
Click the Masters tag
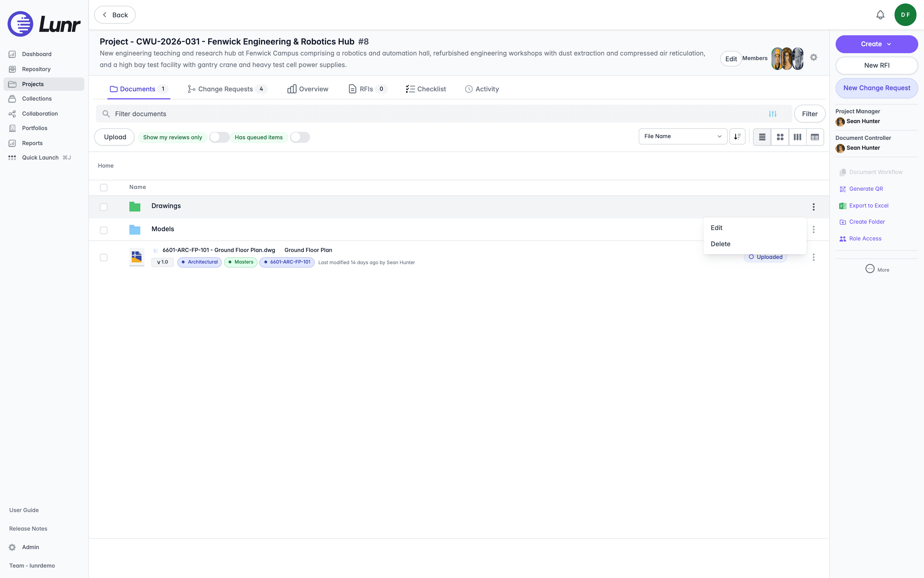click(x=241, y=262)
